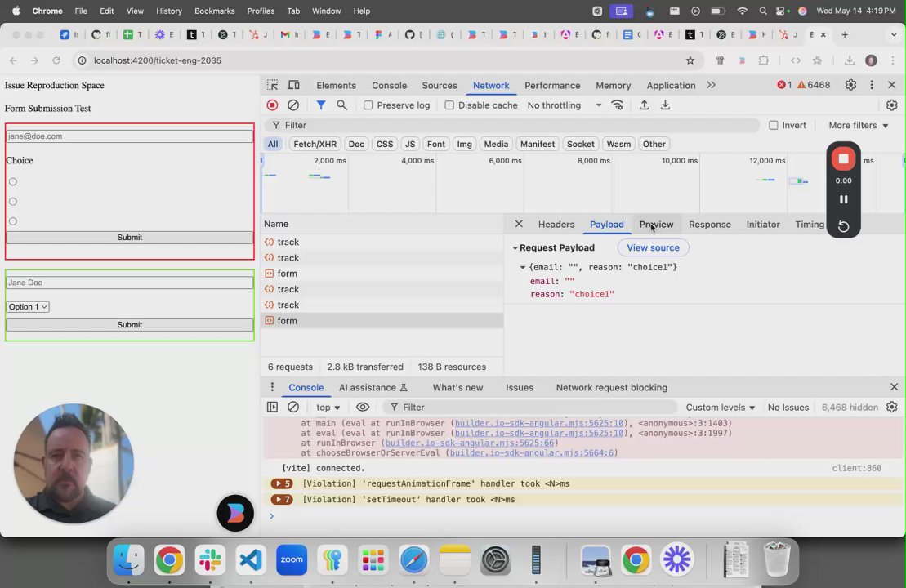This screenshot has width=906, height=588.
Task: Open the Headers tab of request
Action: (x=556, y=224)
